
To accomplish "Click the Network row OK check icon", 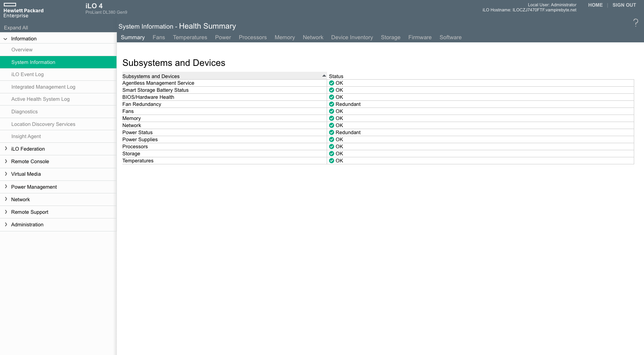I will [331, 126].
